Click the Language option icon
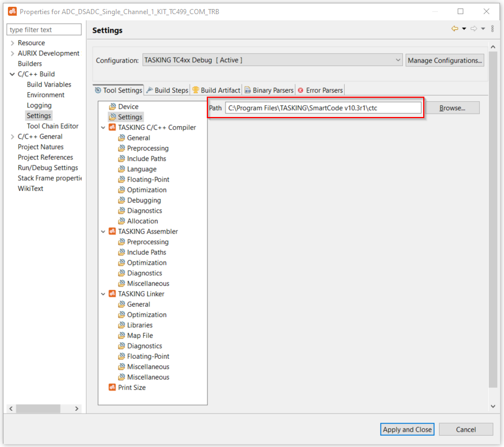The image size is (504, 447). tap(121, 169)
